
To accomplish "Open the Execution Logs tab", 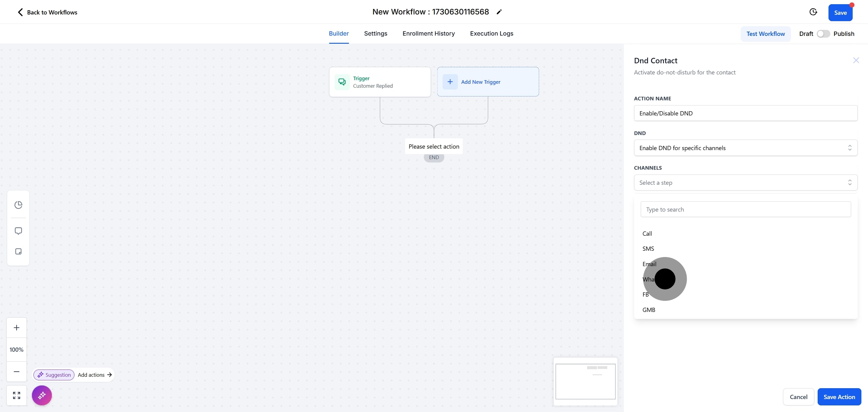I will click(x=491, y=33).
